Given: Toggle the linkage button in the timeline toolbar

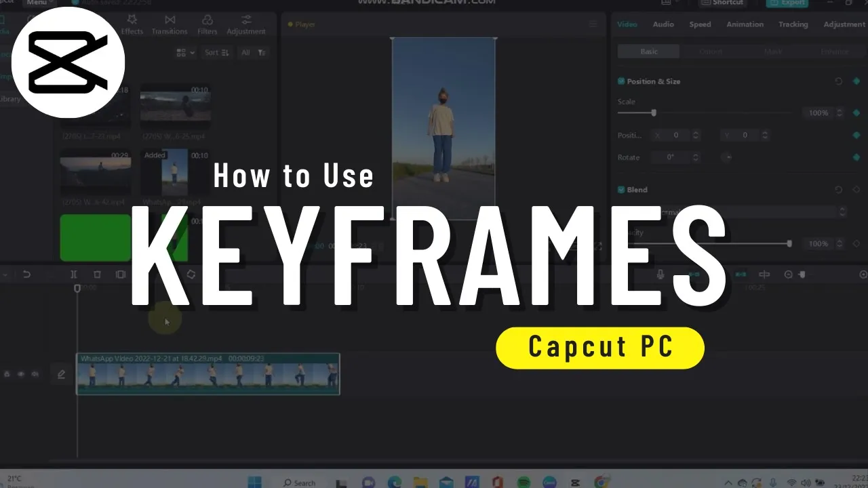Looking at the screenshot, I should (741, 274).
